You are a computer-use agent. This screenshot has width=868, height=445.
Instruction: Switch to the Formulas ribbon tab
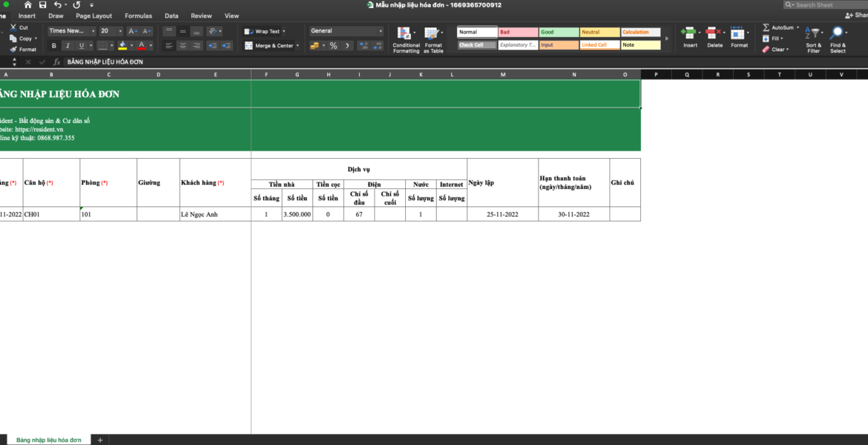tap(138, 16)
